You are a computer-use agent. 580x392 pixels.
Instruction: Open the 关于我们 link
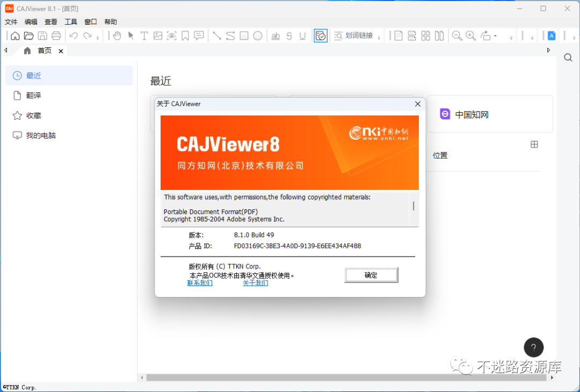click(255, 283)
